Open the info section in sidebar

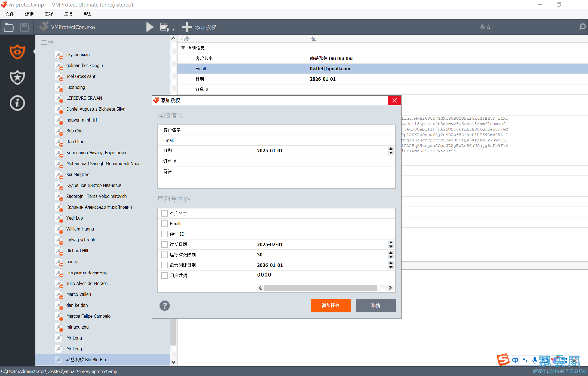coord(17,103)
